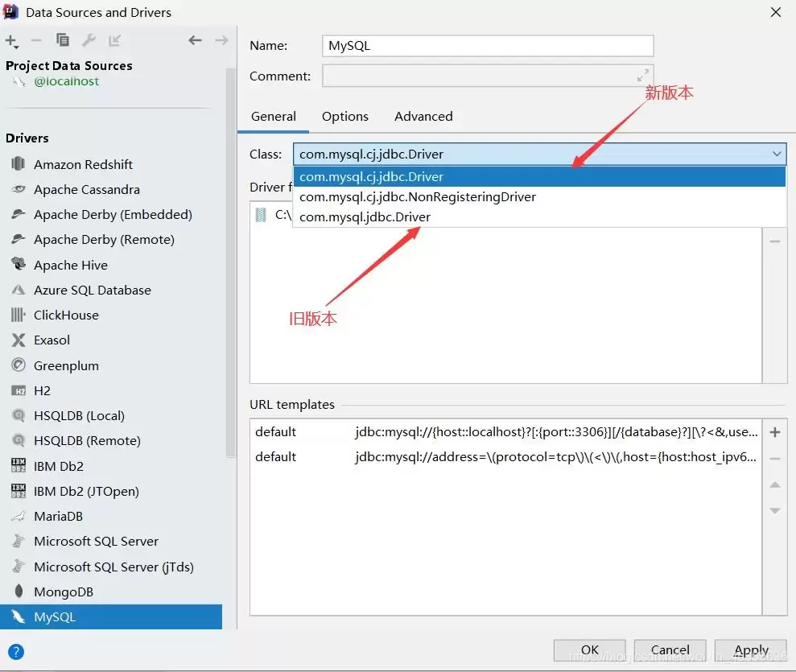Click the Comment input field
This screenshot has width=796, height=672.
tap(488, 76)
